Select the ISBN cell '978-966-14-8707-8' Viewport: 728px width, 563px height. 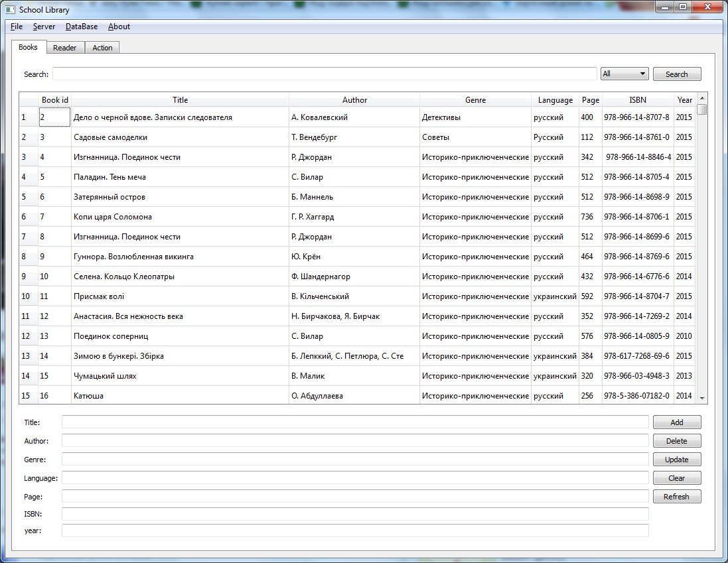[638, 117]
